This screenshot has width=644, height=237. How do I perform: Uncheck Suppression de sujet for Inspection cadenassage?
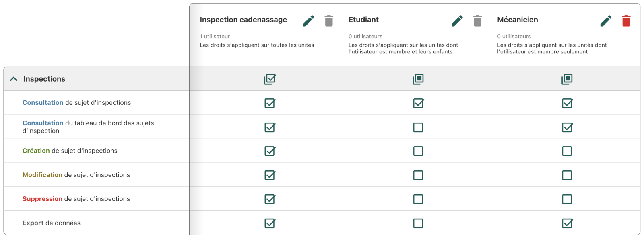click(x=270, y=199)
